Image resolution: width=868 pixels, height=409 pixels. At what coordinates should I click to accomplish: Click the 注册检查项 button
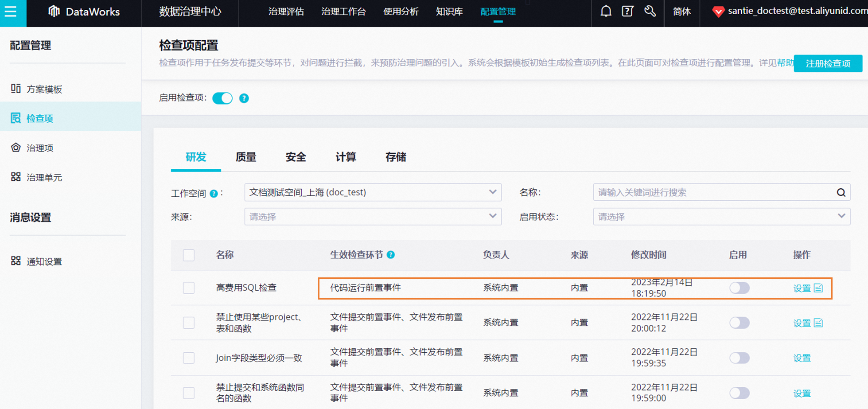tap(828, 63)
